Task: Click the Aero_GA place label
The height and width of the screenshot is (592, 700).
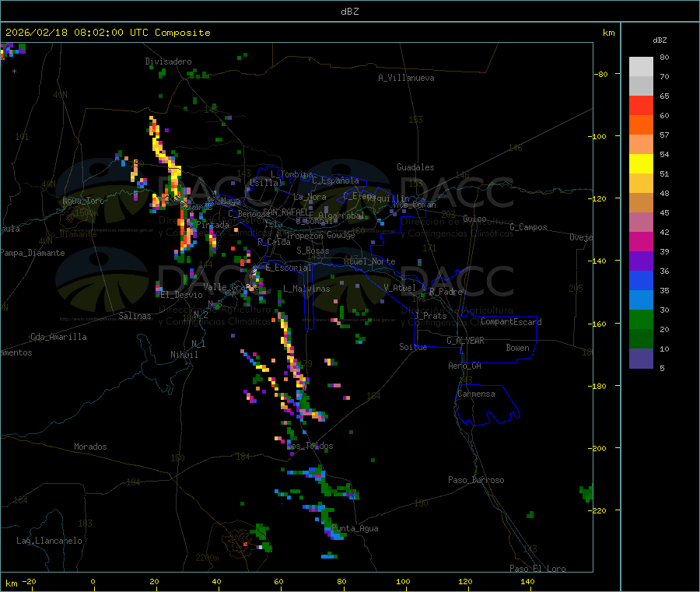Action: click(x=465, y=366)
